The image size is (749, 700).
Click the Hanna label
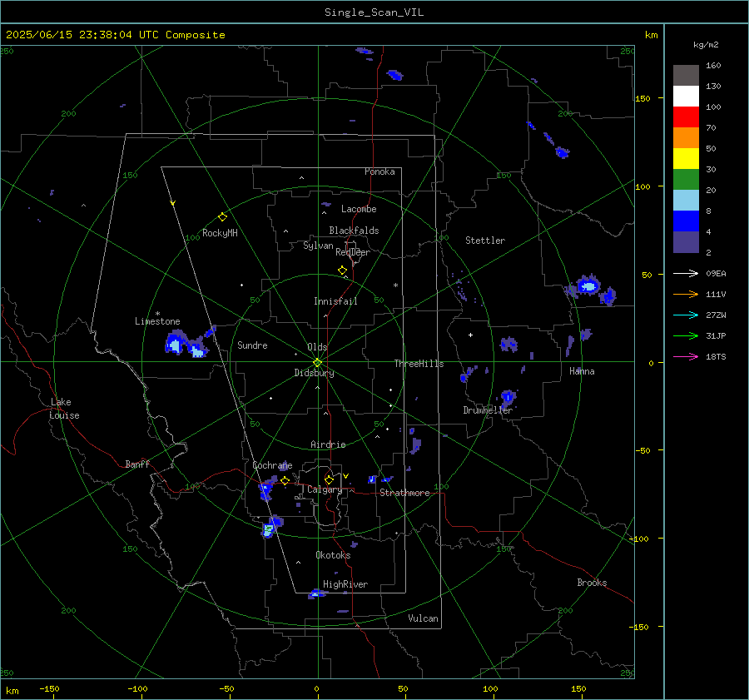tap(582, 371)
